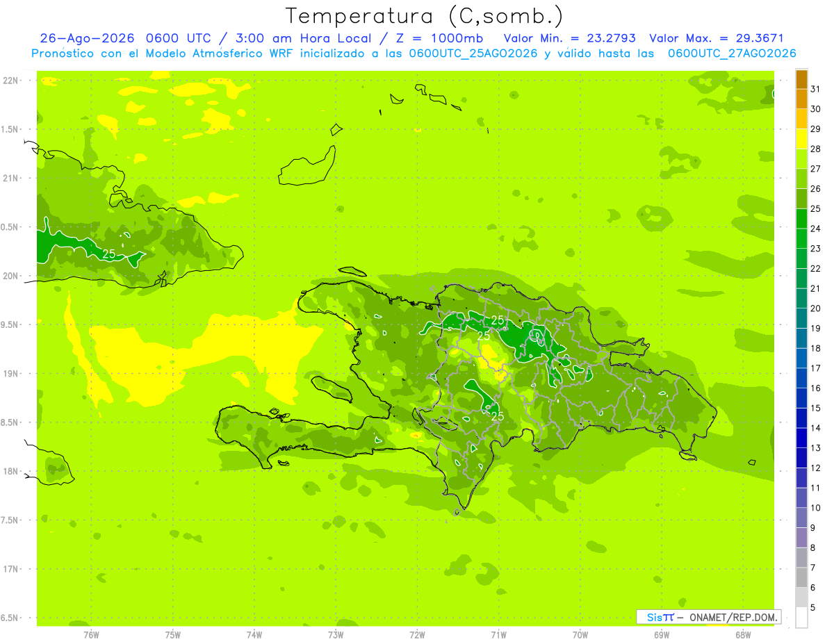Click the 20N latitude axis label
Screen dimensions: 834x644
(11, 276)
